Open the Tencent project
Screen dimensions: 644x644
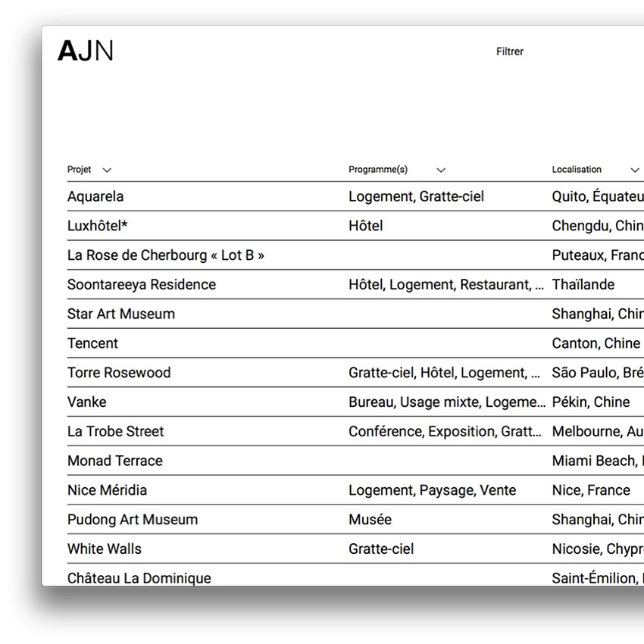[x=92, y=343]
